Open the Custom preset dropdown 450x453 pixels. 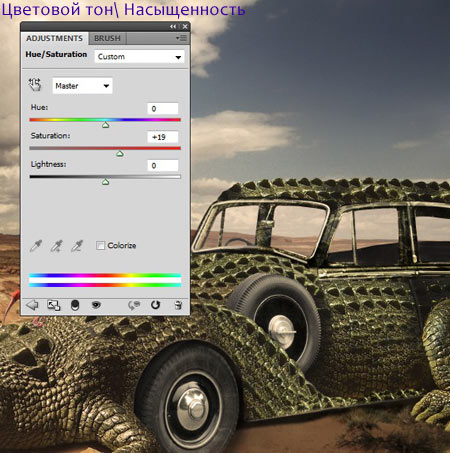coord(139,57)
